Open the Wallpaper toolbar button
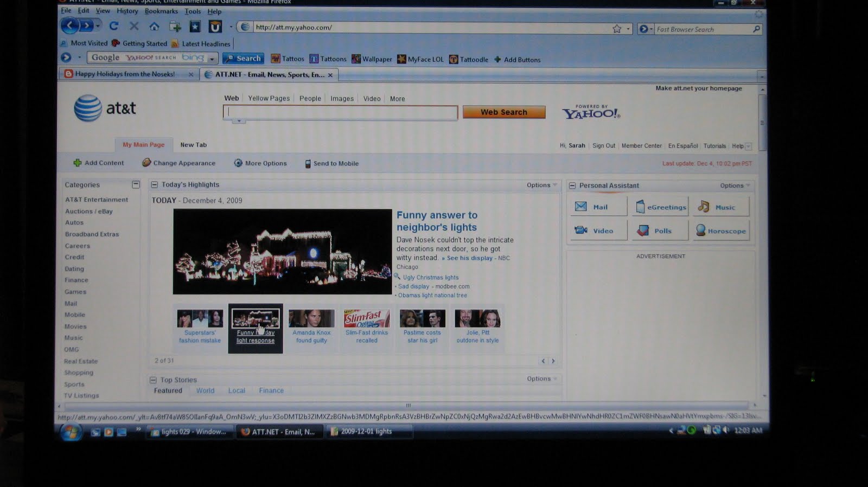This screenshot has height=487, width=868. 372,59
